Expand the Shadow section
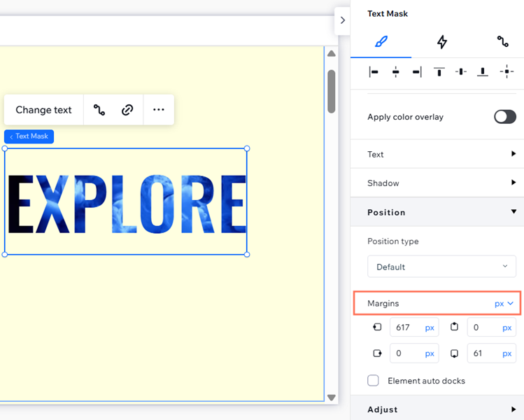 441,183
